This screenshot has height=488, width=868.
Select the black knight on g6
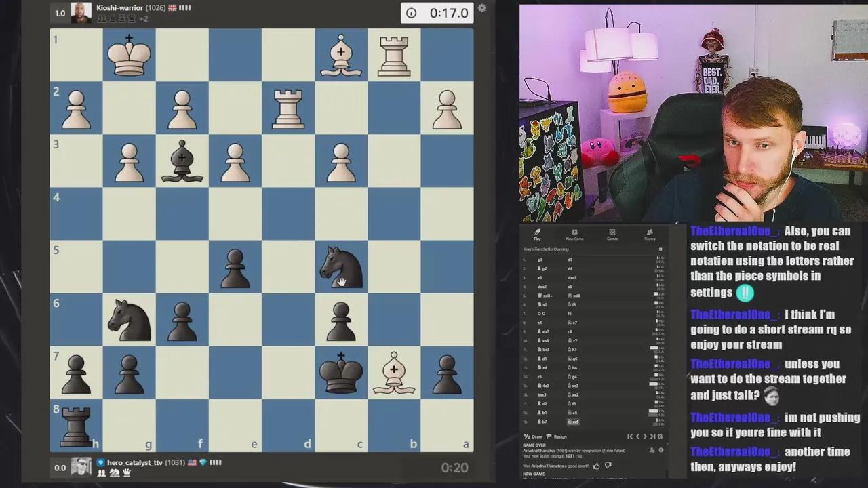(129, 319)
